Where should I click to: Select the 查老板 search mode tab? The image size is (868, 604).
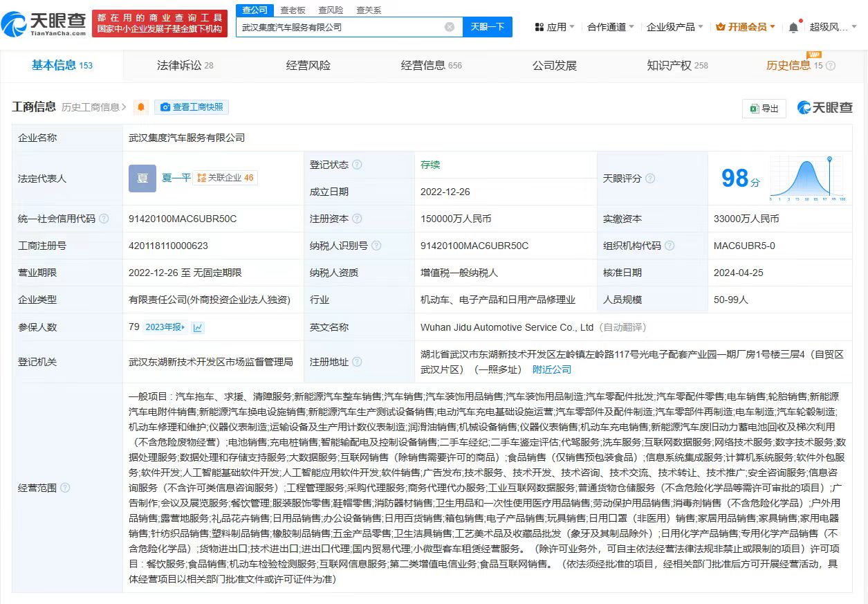click(293, 10)
